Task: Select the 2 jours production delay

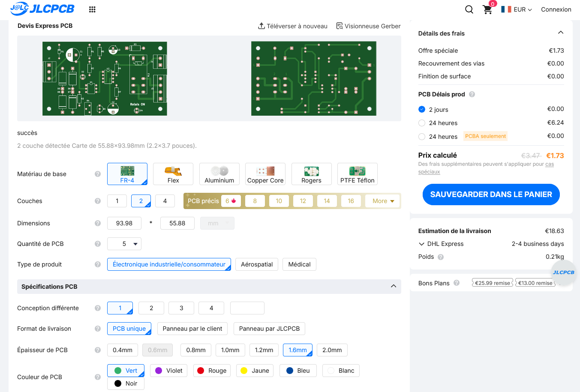Action: point(421,109)
